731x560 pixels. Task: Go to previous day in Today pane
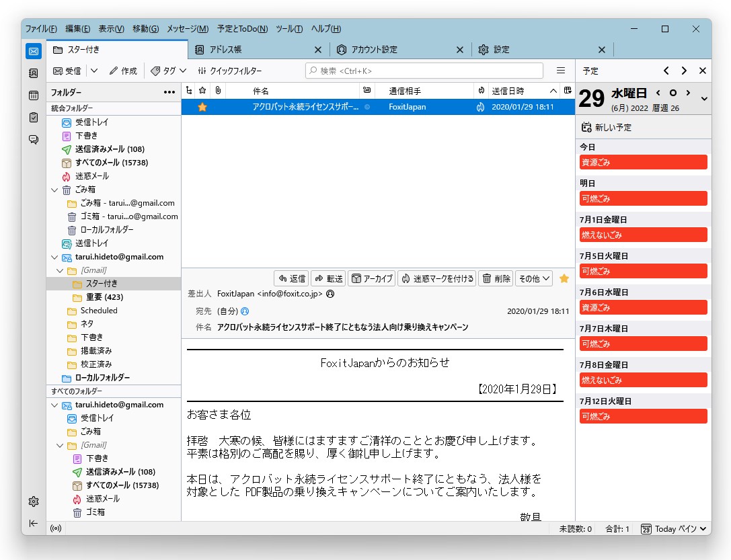658,93
